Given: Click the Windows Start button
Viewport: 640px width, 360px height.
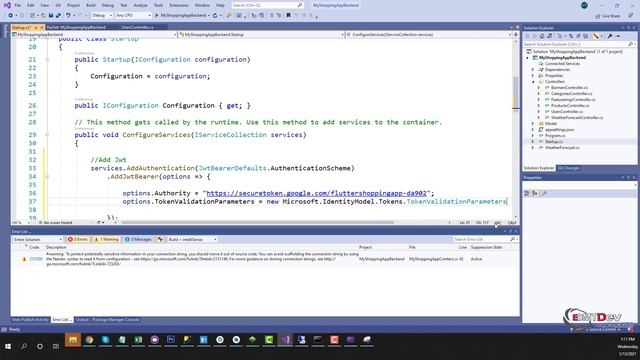Looking at the screenshot, I should point(8,346).
